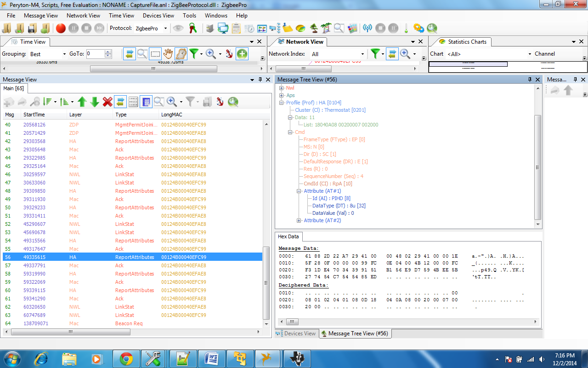This screenshot has height=368, width=588.
Task: Click the antenna signal icon in main toolbar
Action: [367, 28]
